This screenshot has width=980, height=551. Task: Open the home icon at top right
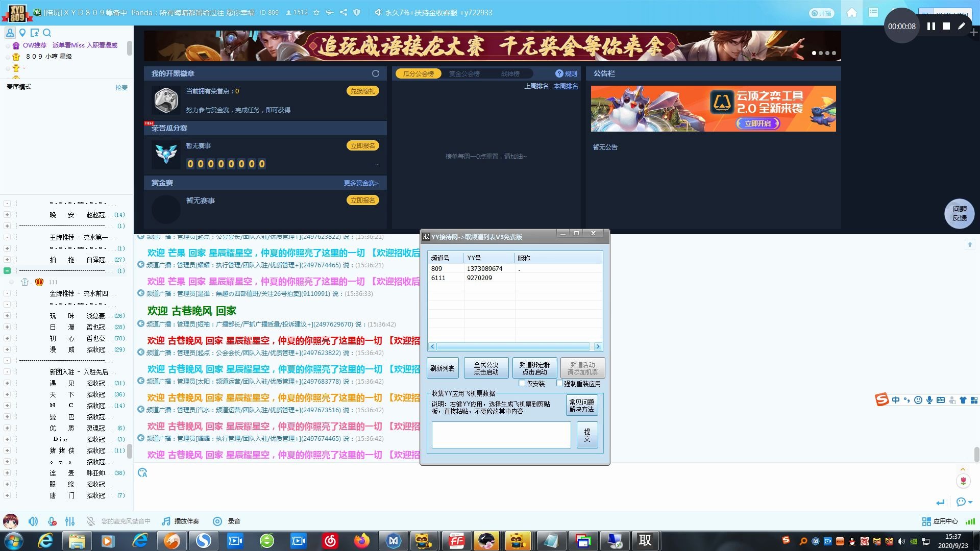[851, 13]
